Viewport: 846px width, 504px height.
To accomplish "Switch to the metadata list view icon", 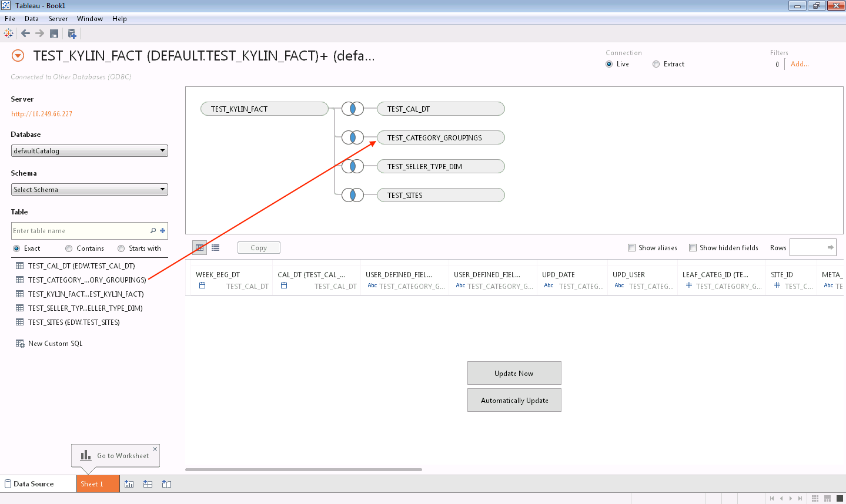I will point(216,248).
